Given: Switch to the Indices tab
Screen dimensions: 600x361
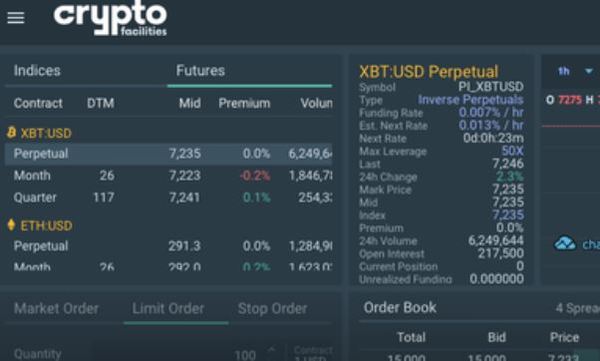Looking at the screenshot, I should 37,71.
